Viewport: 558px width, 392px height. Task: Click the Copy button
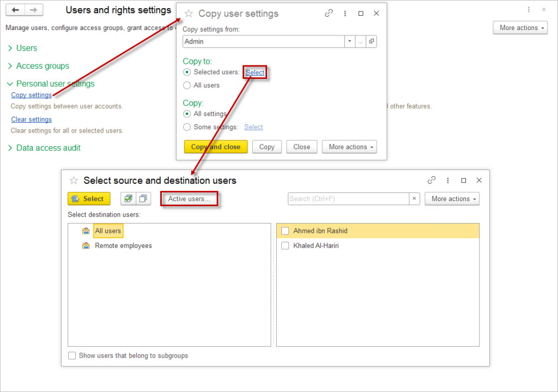pyautogui.click(x=267, y=147)
